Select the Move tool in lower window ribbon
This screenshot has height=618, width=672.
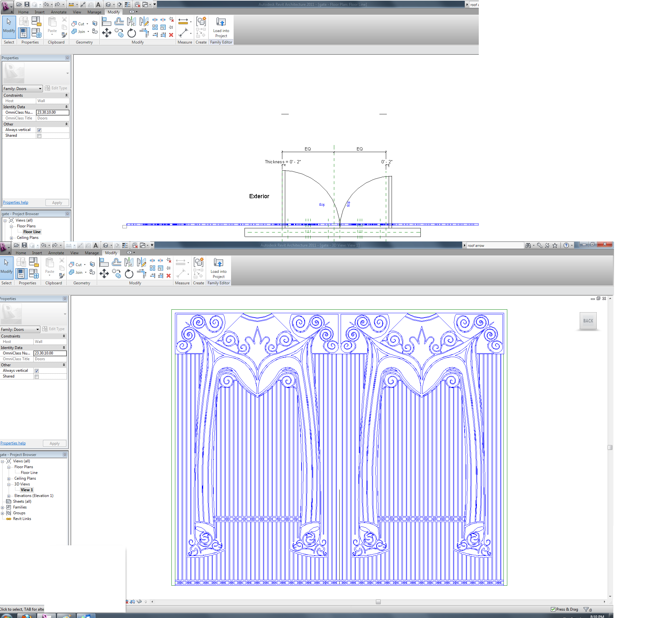(104, 273)
